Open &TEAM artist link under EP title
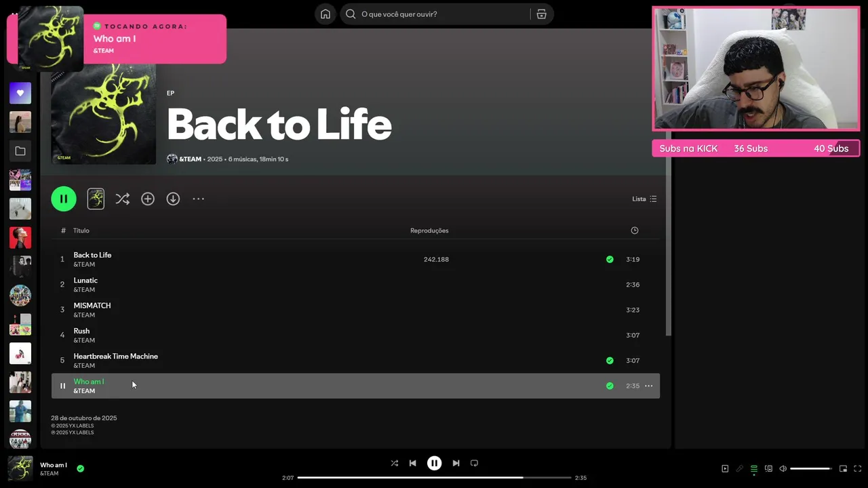Viewport: 868px width, 488px height. click(x=190, y=159)
